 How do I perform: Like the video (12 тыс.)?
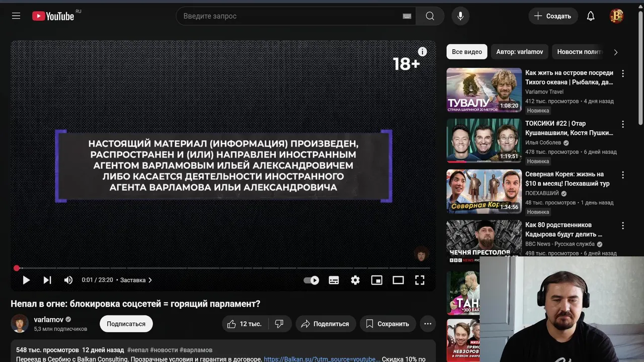tap(245, 324)
